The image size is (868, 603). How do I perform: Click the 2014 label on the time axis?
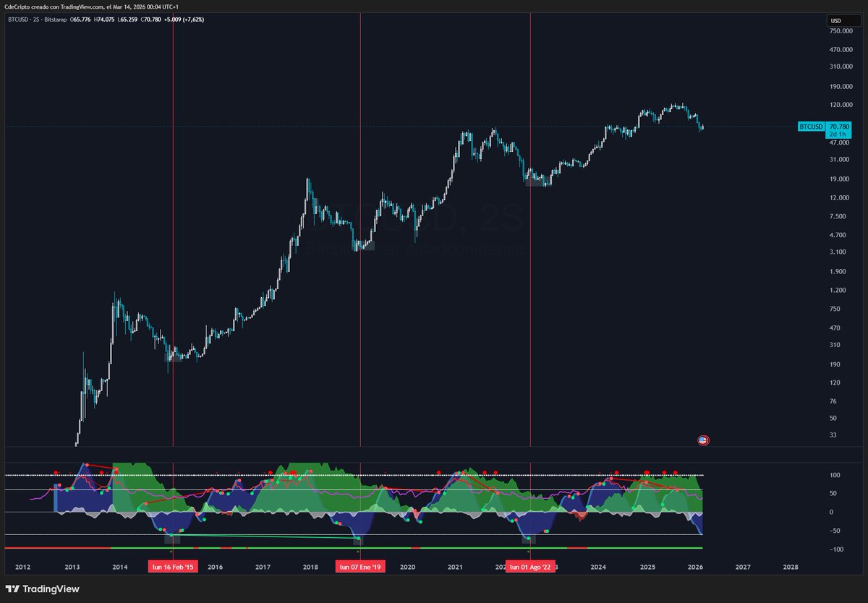click(x=120, y=568)
